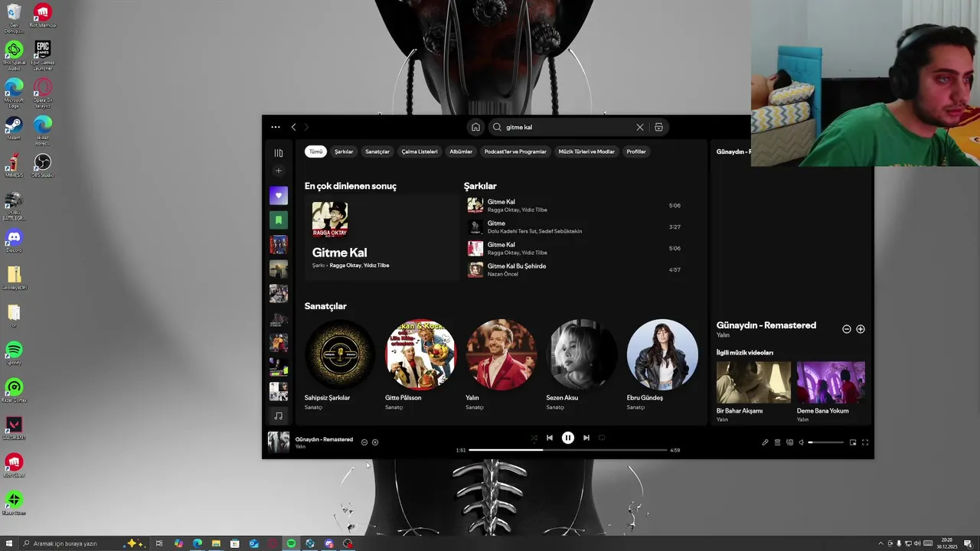The image size is (980, 551).
Task: Switch Spotify to full screen icon
Action: pos(865,442)
